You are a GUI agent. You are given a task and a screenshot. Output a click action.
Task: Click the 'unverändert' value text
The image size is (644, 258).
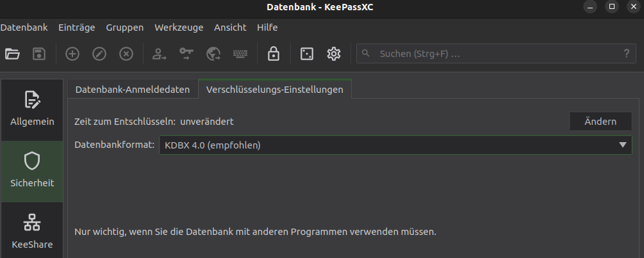pos(207,122)
